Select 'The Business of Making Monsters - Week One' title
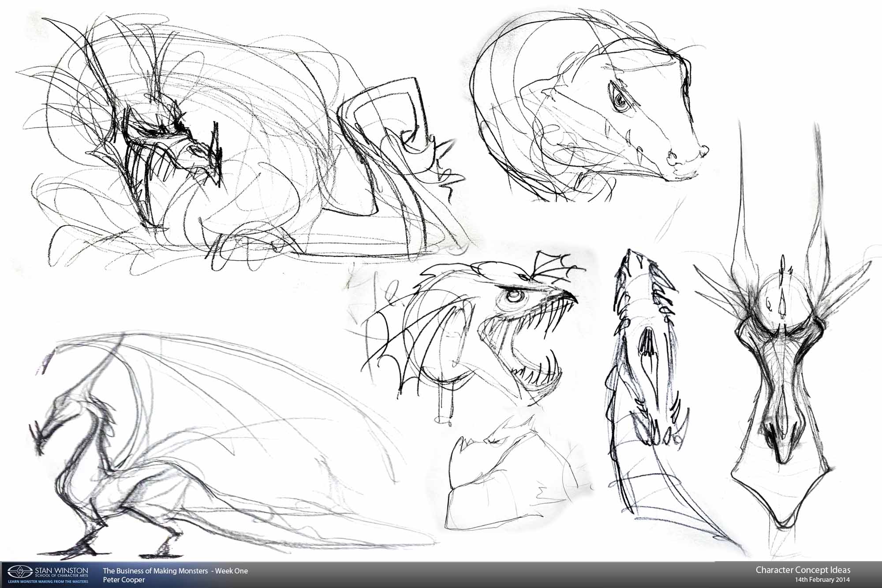Screen dimensions: 882x588 coord(176,571)
